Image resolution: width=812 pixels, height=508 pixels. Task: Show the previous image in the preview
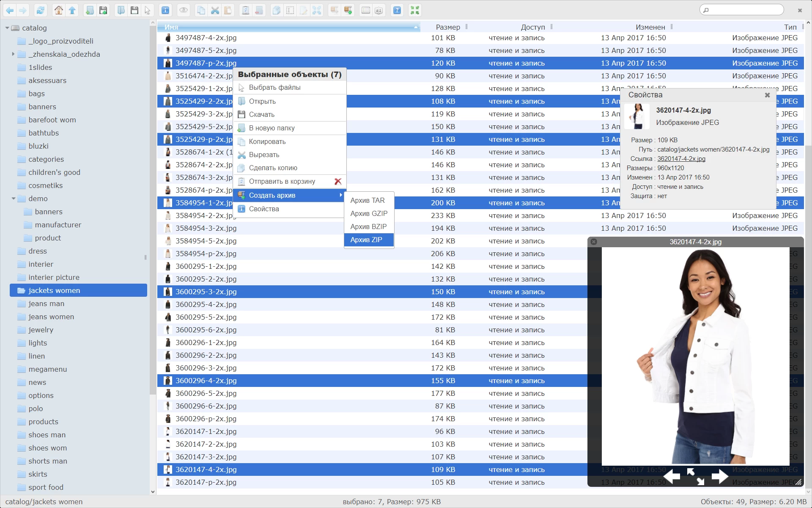coord(672,477)
